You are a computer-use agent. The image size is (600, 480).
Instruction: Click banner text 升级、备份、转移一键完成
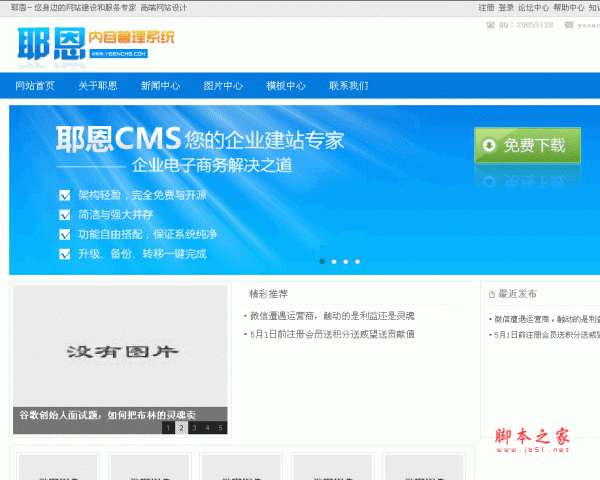pyautogui.click(x=142, y=254)
